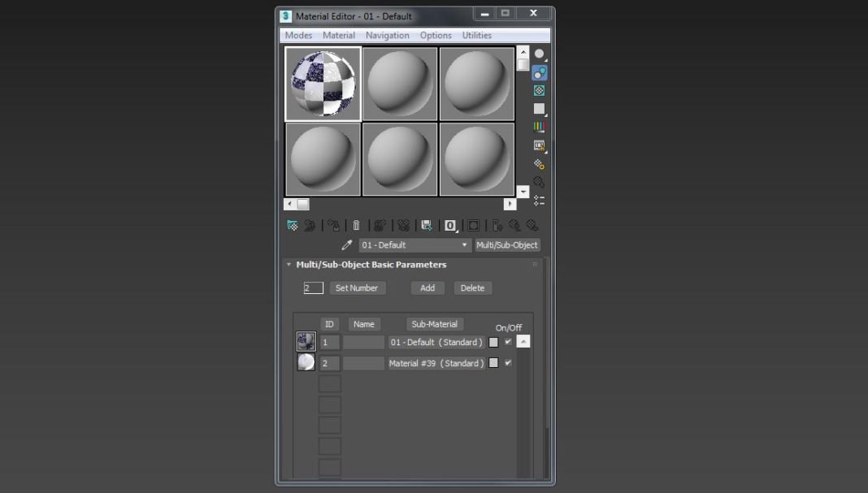
Task: Click the Delete button
Action: coord(472,288)
